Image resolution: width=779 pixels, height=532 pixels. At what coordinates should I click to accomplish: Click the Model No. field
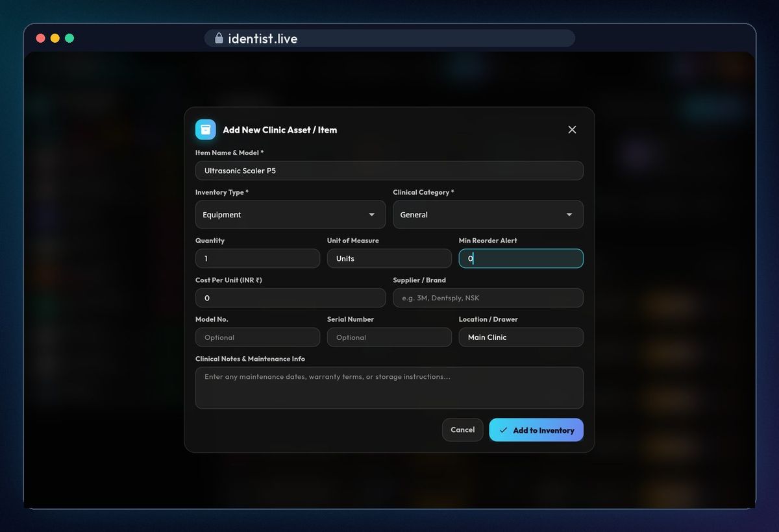[258, 337]
